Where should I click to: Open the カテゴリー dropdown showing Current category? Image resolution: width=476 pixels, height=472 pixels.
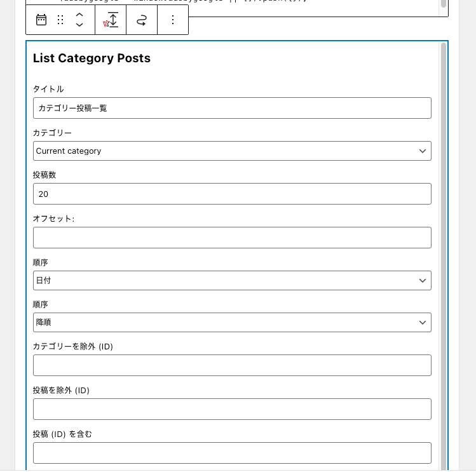tap(232, 151)
